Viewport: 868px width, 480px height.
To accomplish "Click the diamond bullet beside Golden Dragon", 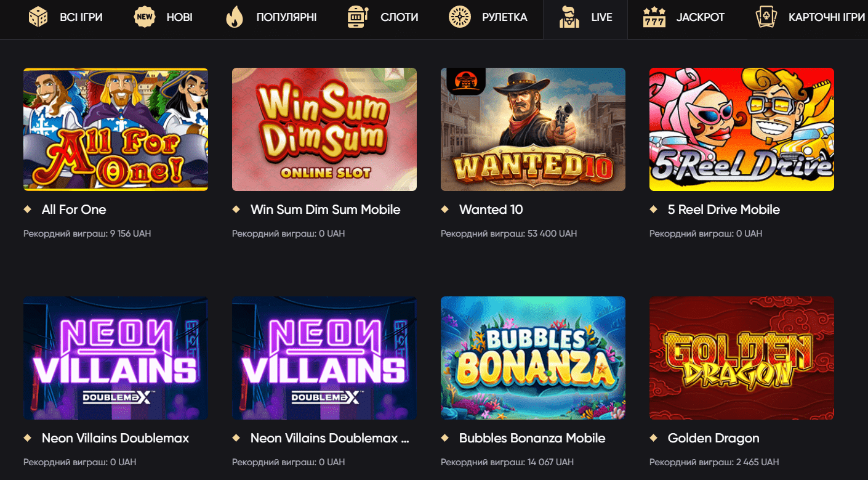I will 654,437.
